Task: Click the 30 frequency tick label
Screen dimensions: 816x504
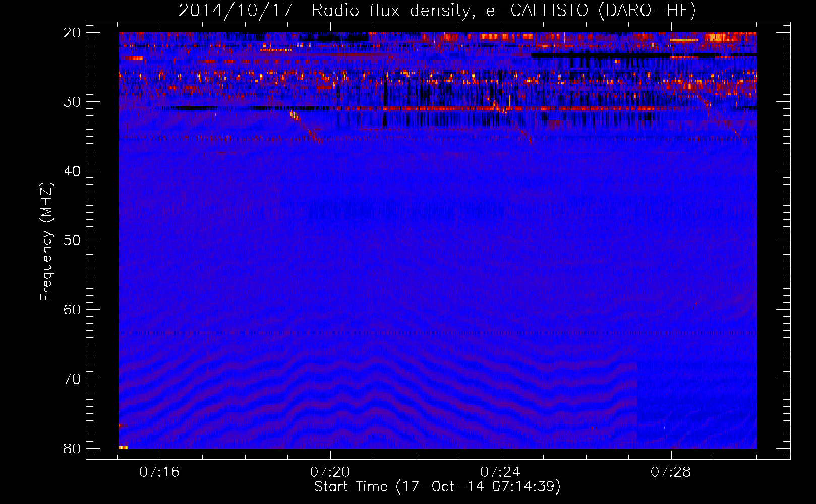Action: pos(72,102)
